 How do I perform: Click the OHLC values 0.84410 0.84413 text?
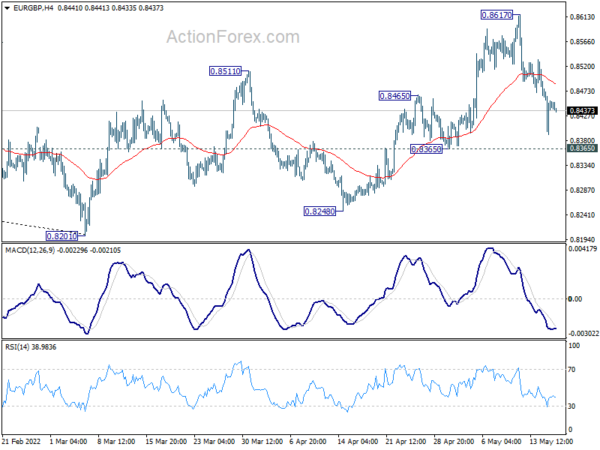83,8
